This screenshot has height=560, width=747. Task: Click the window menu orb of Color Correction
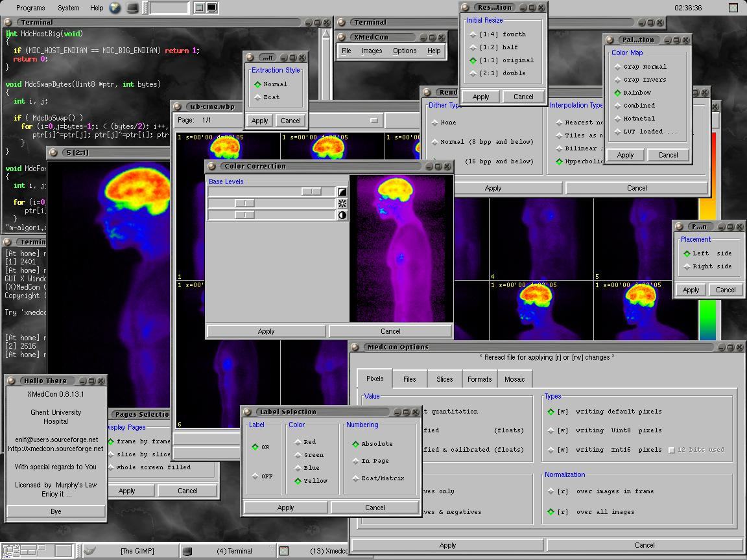point(212,166)
